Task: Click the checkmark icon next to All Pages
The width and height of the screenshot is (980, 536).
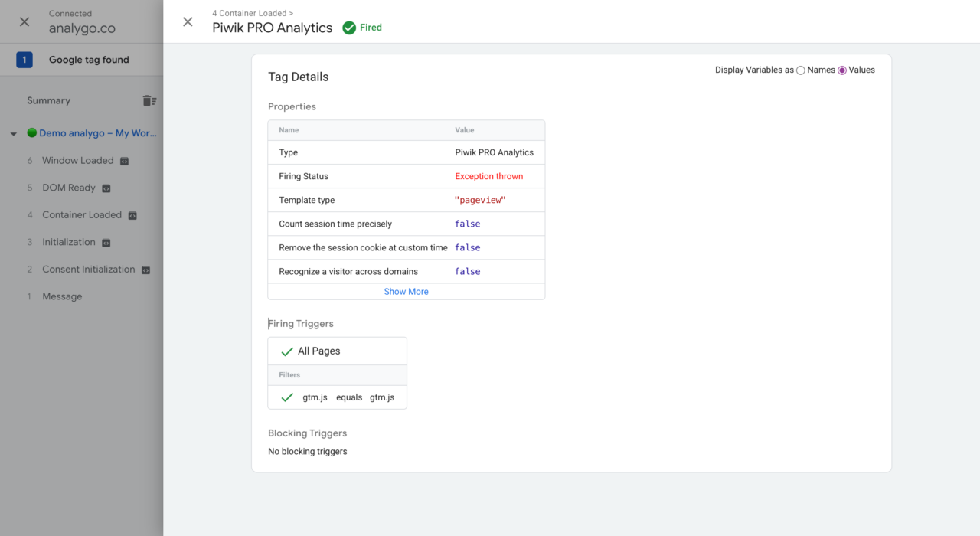Action: pos(287,351)
